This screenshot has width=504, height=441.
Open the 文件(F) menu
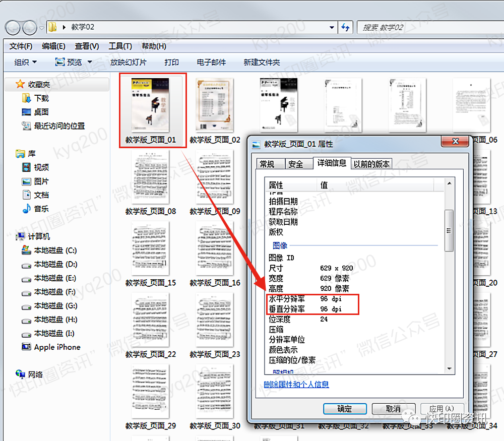21,46
